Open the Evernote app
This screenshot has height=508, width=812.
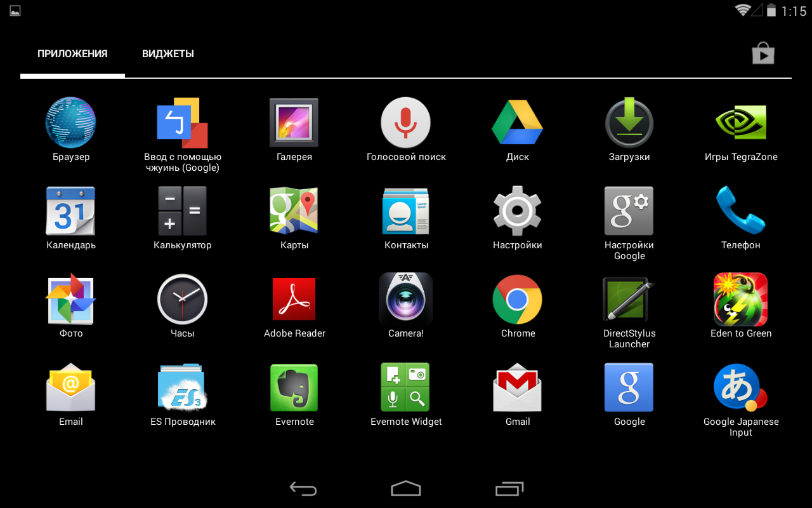point(294,387)
